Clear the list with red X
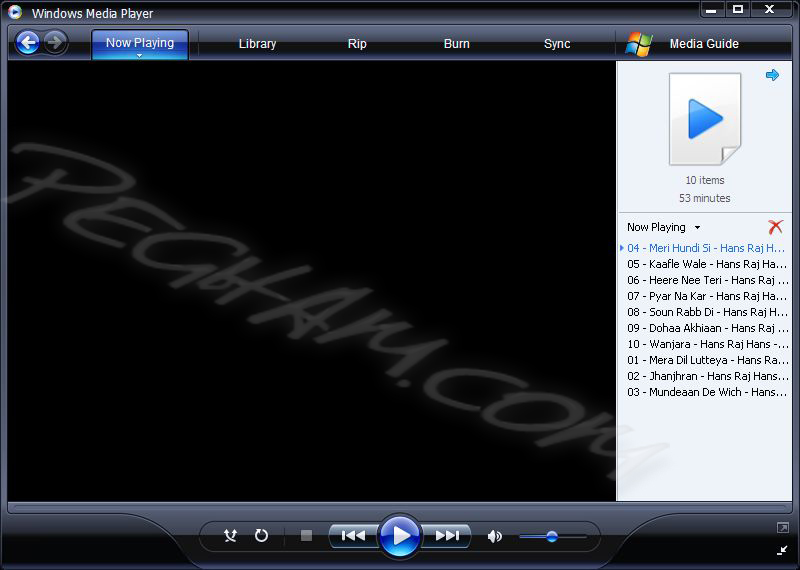The height and width of the screenshot is (570, 800). (x=775, y=227)
